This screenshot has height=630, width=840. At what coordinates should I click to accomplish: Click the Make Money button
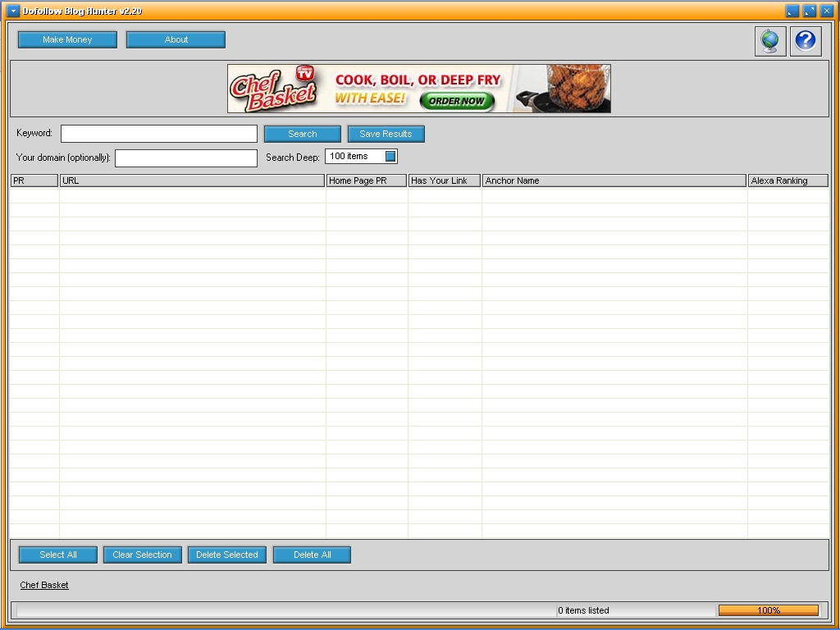[x=67, y=39]
